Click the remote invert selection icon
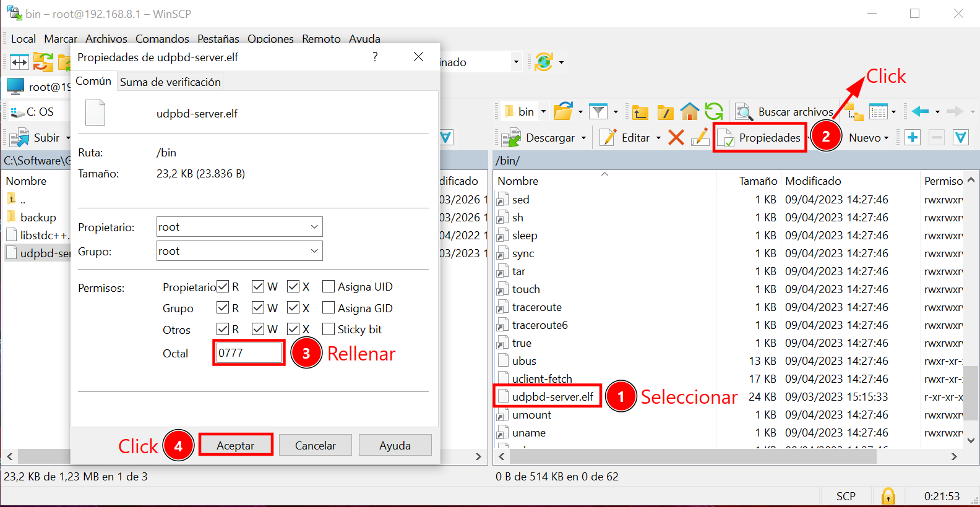This screenshot has width=980, height=507. tap(961, 137)
